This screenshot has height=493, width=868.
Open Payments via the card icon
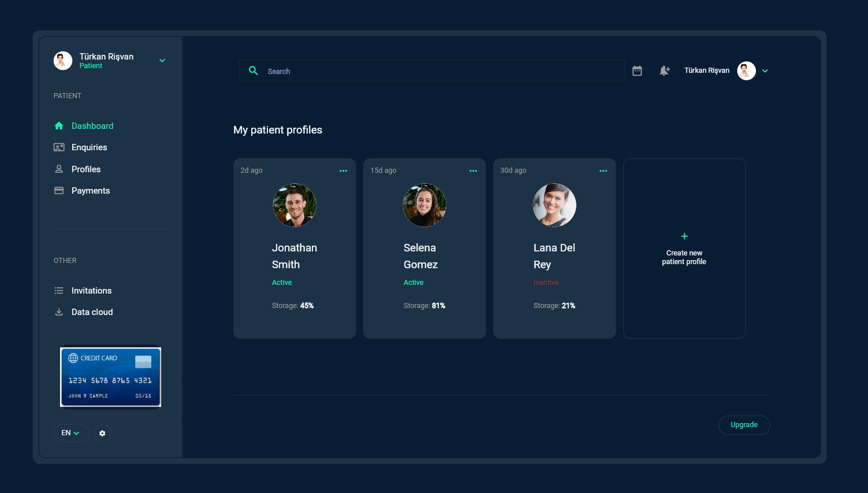(x=58, y=190)
